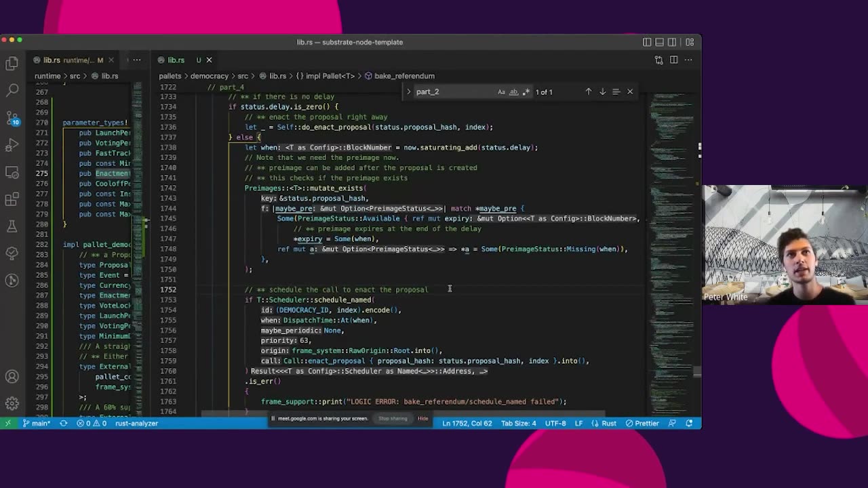Image resolution: width=868 pixels, height=488 pixels.
Task: Click Hide in screen share bar
Action: (422, 418)
